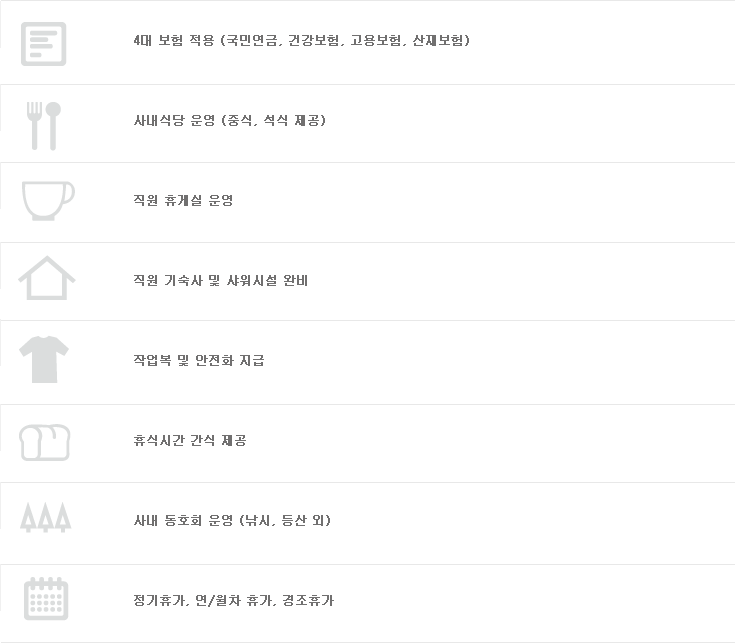Select the 4대 보험 적용 text
Viewport: 735px width, 643px height.
pyautogui.click(x=174, y=40)
